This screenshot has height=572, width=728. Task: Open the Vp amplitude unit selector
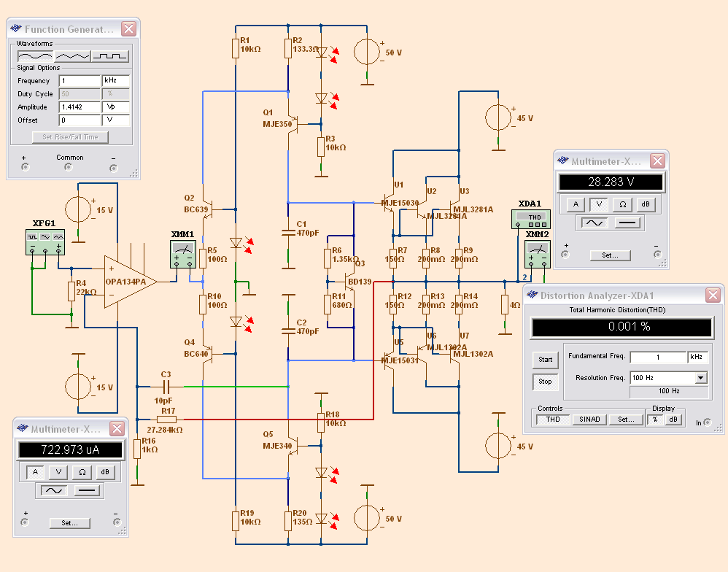[115, 107]
